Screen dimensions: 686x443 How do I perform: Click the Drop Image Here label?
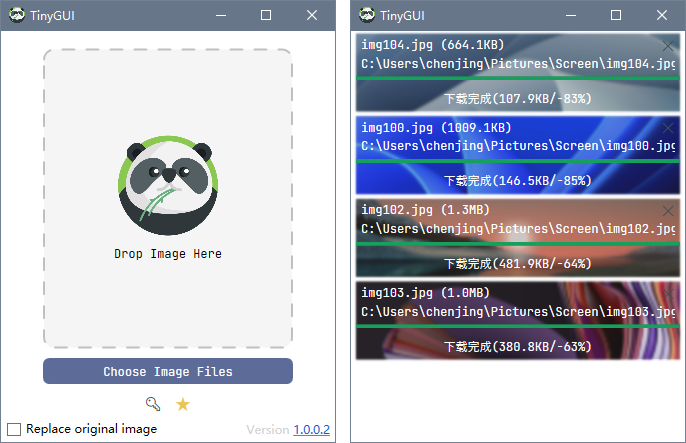point(167,254)
